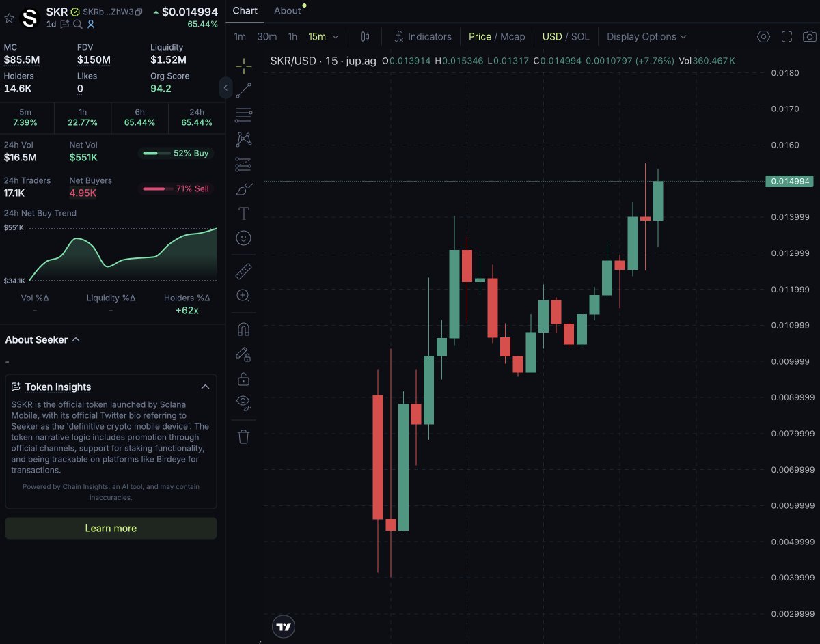820x644 pixels.
Task: Click the SKR token logo
Action: coord(30,18)
